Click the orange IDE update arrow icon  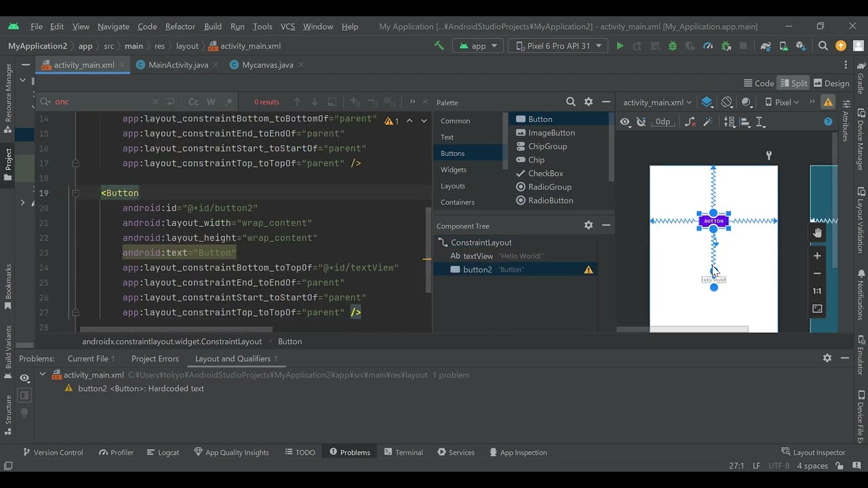[x=841, y=46]
